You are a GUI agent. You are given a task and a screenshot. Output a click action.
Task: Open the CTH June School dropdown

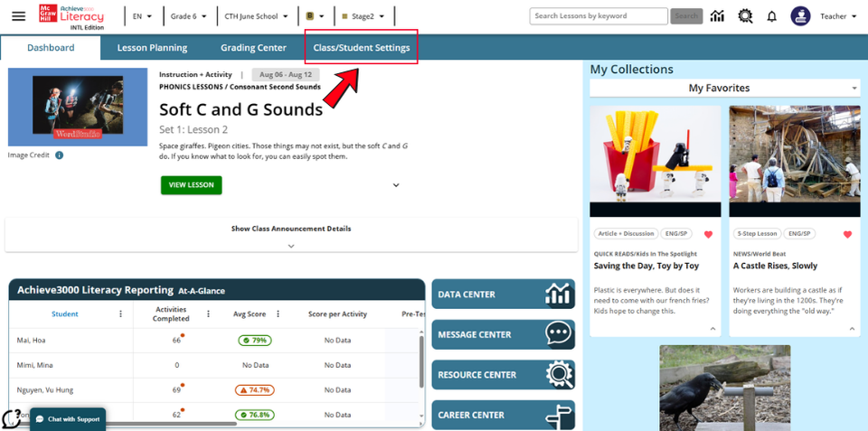point(256,16)
